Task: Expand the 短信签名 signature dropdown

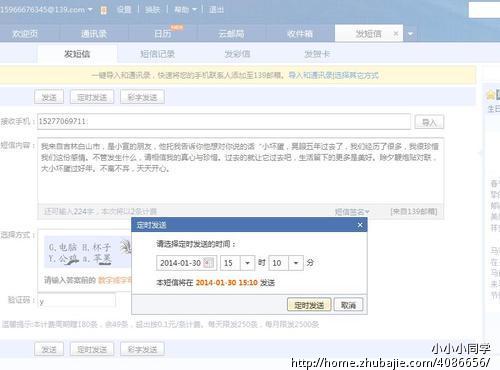Action: [x=352, y=212]
